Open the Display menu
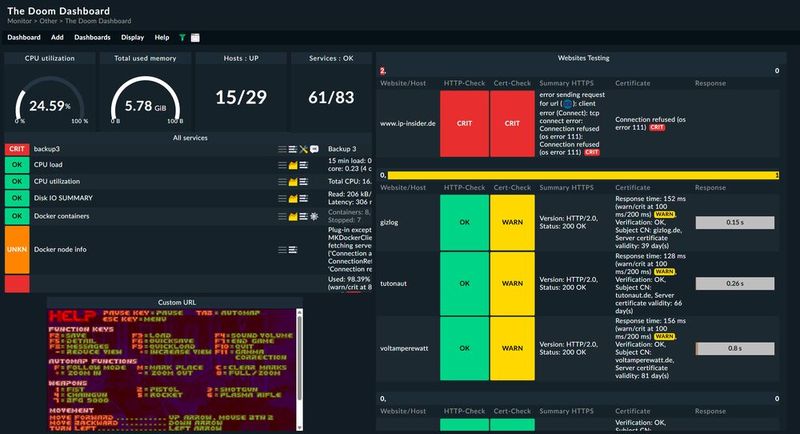The width and height of the screenshot is (800, 434). pos(132,37)
